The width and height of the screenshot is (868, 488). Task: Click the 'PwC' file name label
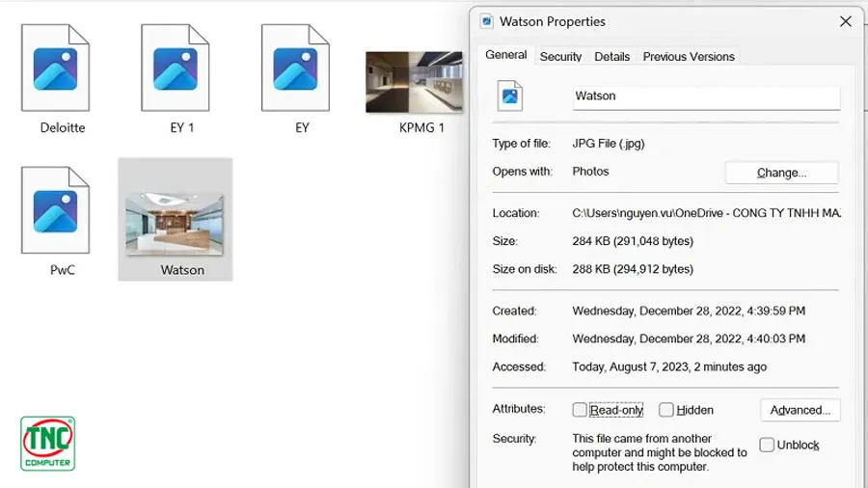[63, 270]
